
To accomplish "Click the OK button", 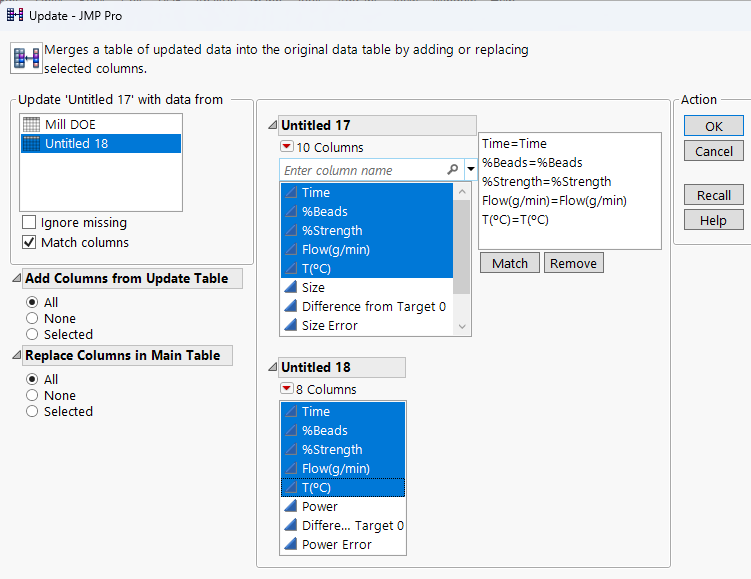I will (713, 126).
